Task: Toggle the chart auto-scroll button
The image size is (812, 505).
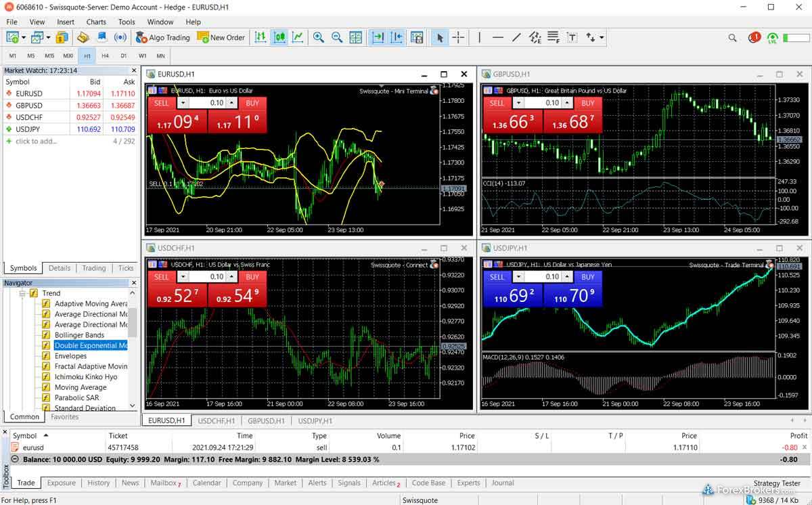Action: pos(378,38)
